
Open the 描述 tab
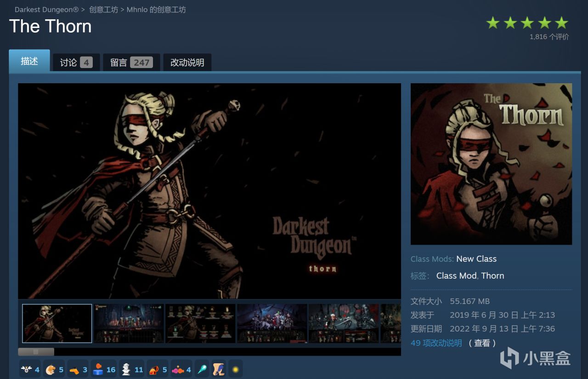point(29,61)
